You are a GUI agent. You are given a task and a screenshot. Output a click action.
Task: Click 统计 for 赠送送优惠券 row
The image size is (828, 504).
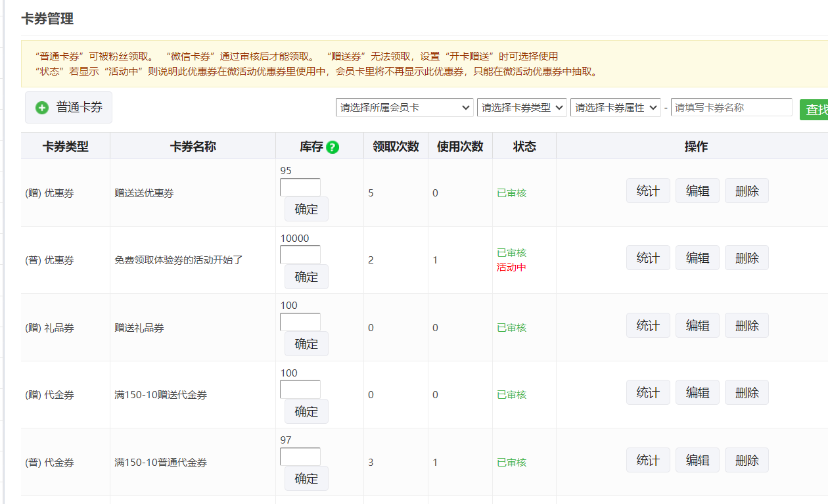click(x=648, y=191)
